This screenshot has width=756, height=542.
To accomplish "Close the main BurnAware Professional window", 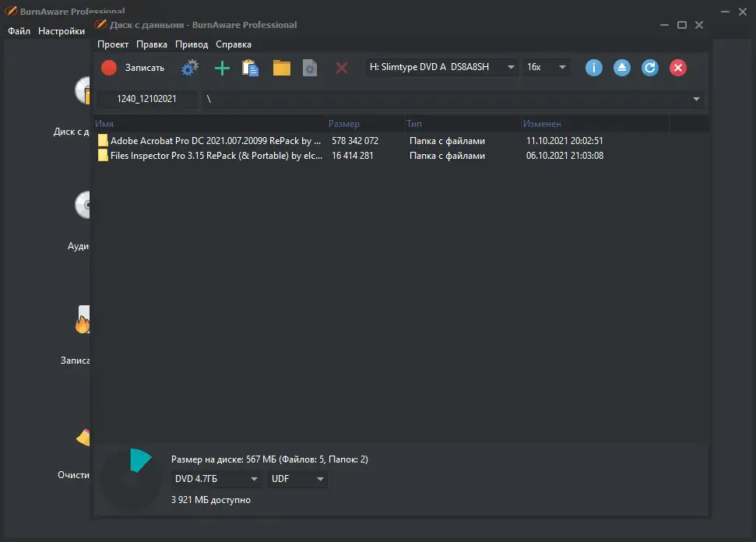I will pos(743,12).
